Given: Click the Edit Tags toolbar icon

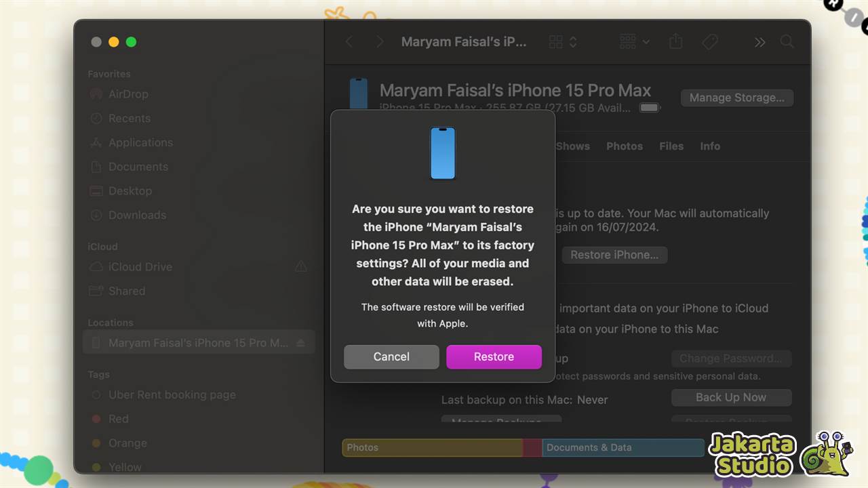Looking at the screenshot, I should [x=710, y=42].
